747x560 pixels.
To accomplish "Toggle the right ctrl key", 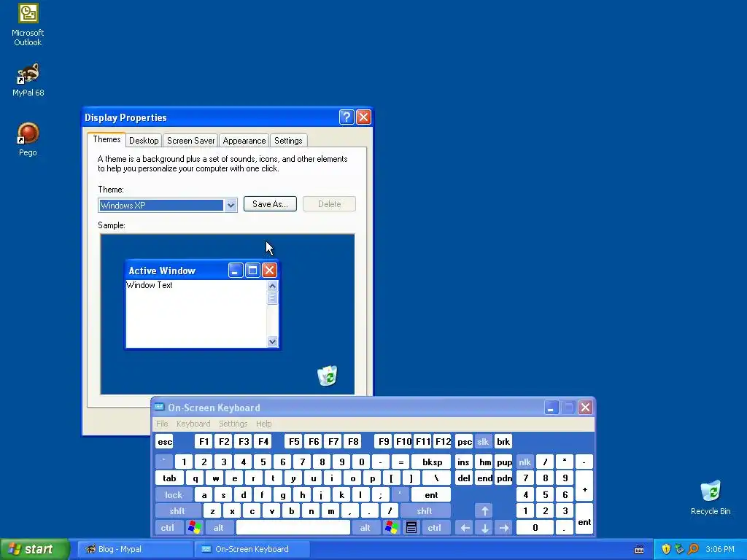I will (x=435, y=528).
